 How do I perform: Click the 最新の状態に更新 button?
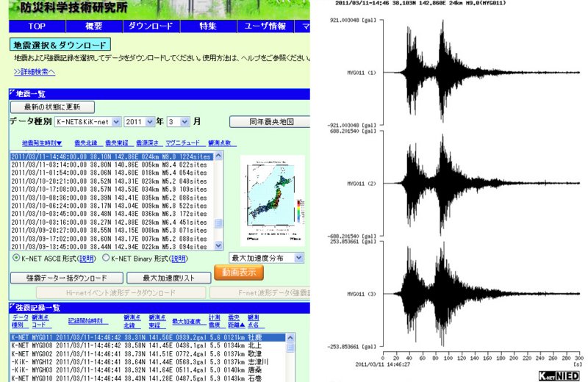[52, 107]
